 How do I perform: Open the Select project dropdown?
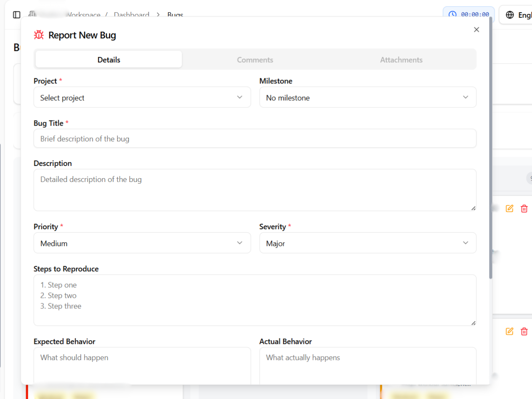(142, 97)
